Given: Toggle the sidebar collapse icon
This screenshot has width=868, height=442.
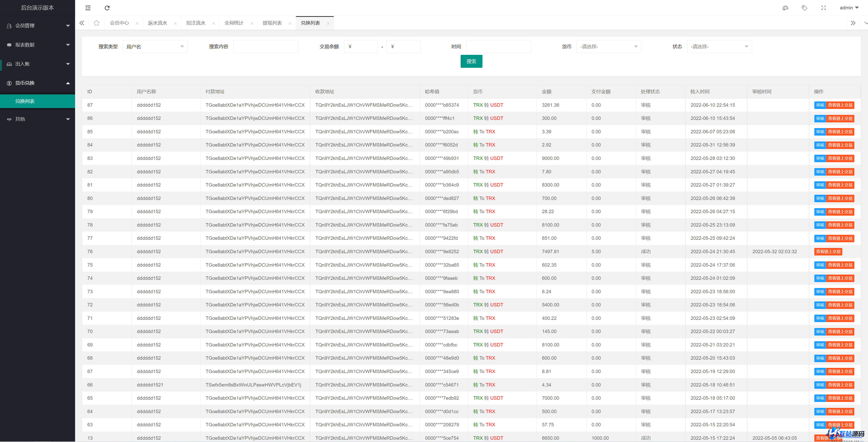Looking at the screenshot, I should (x=88, y=8).
